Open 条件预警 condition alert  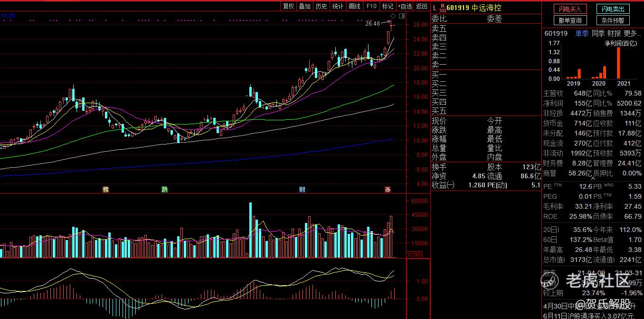613,20
